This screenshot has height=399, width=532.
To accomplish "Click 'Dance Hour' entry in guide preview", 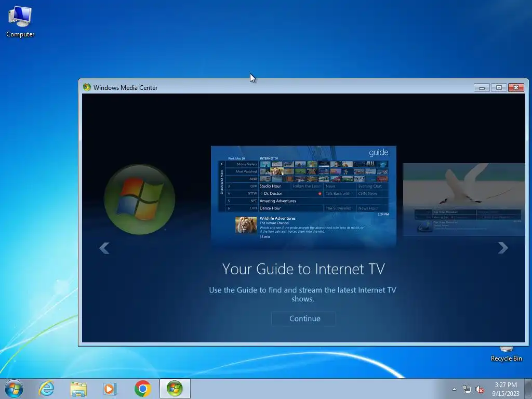I will [x=291, y=208].
